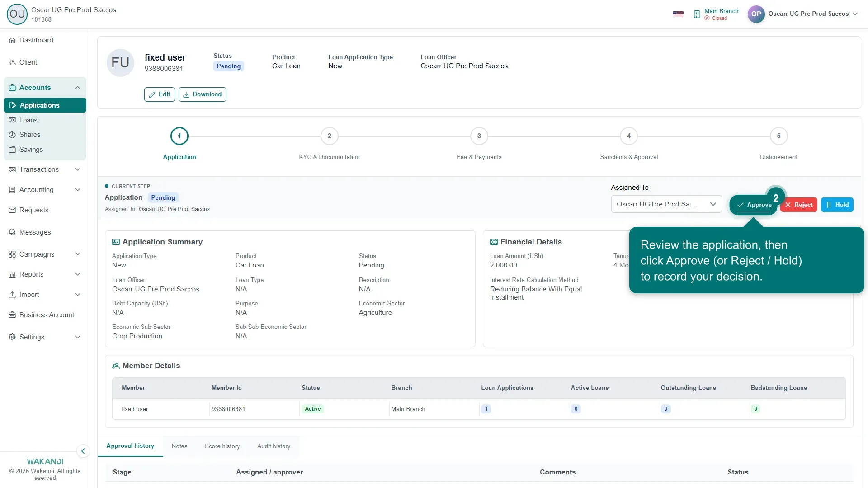Screen dimensions: 868x488
Task: Click the FU applicant avatar
Action: click(x=120, y=63)
